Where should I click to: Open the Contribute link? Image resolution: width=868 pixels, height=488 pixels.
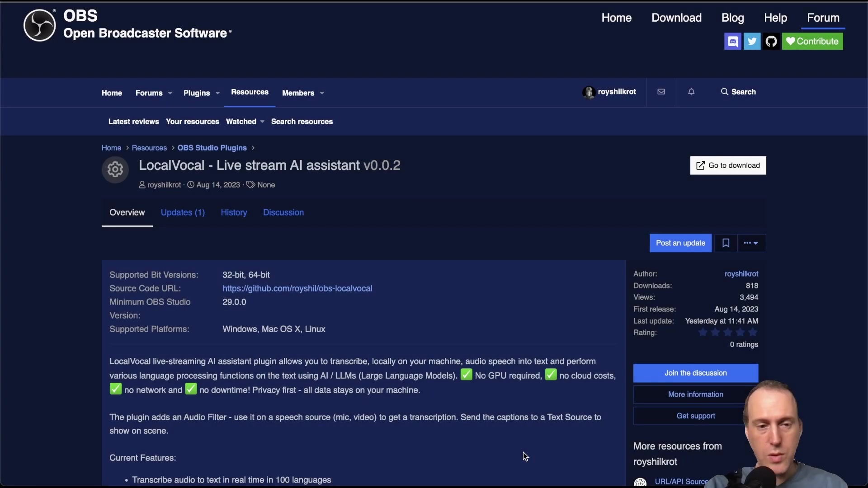pyautogui.click(x=812, y=41)
